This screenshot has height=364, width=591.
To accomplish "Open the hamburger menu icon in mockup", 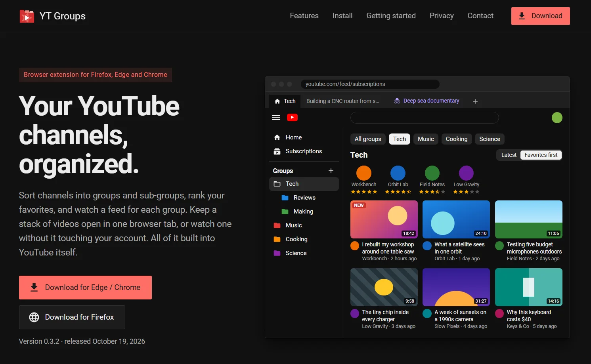I will coord(276,118).
